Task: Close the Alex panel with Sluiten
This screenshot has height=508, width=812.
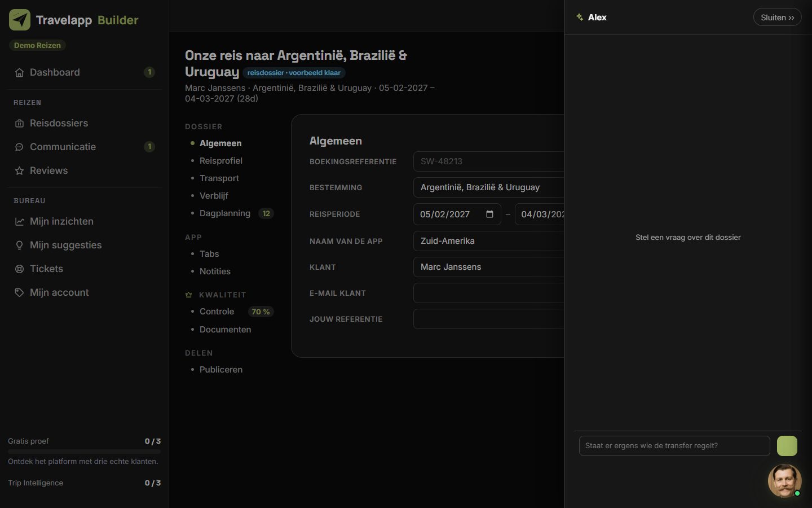Action: click(x=778, y=17)
